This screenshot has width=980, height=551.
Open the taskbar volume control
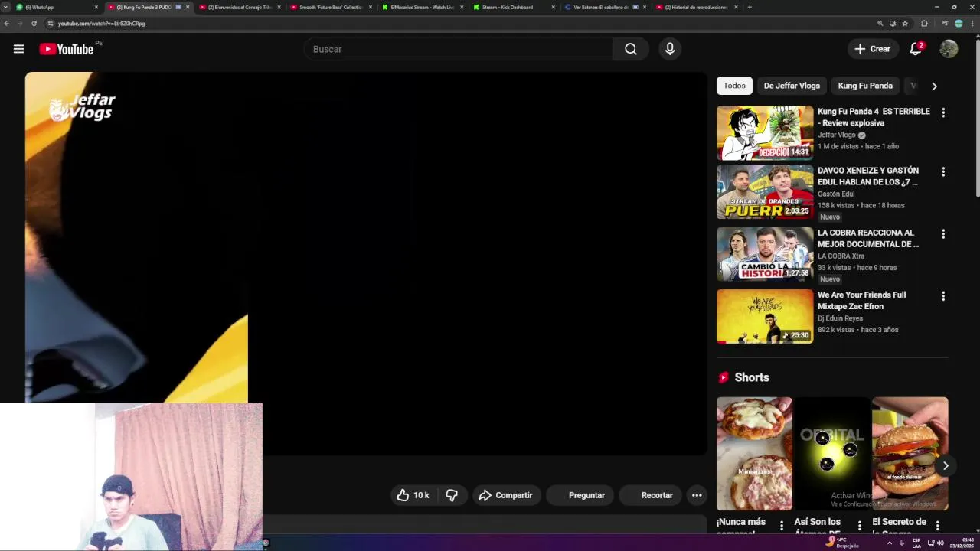coord(940,543)
